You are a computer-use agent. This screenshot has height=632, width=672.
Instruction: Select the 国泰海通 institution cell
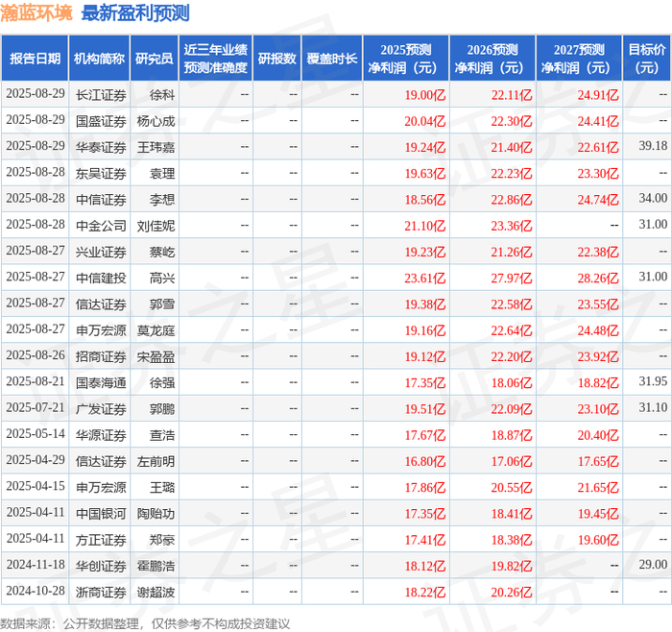[x=101, y=383]
